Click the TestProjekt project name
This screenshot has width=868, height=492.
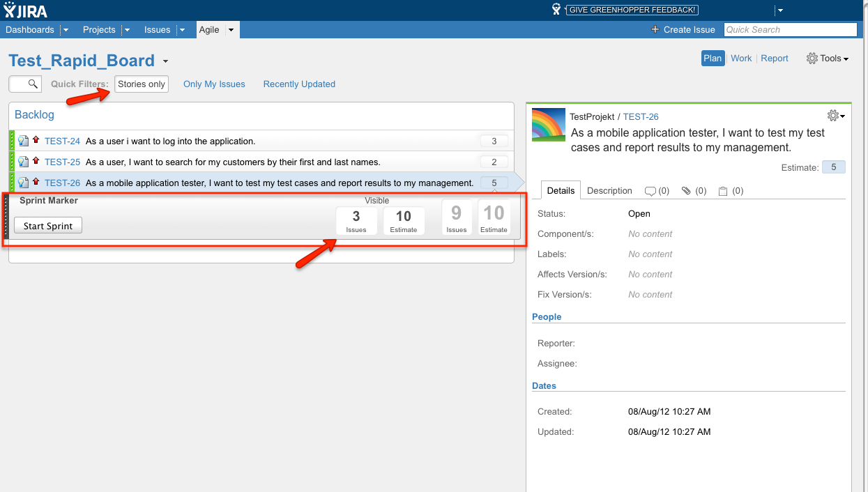point(592,116)
